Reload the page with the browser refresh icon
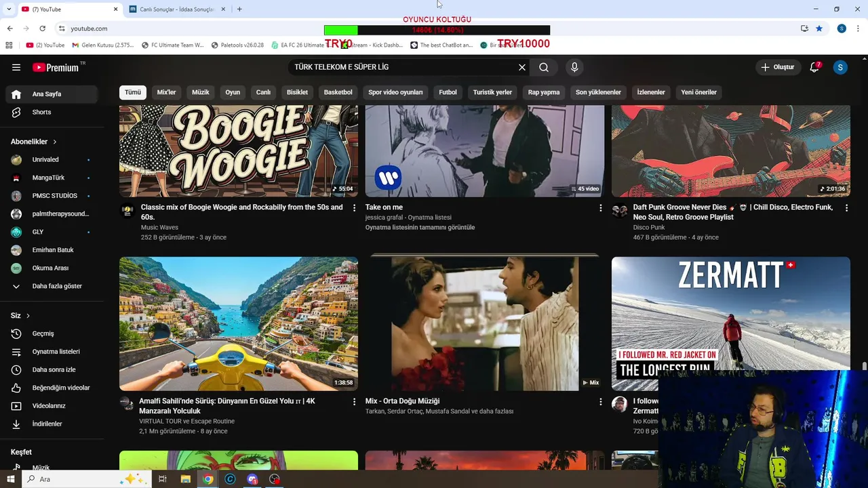Viewport: 868px width, 488px height. [x=42, y=28]
